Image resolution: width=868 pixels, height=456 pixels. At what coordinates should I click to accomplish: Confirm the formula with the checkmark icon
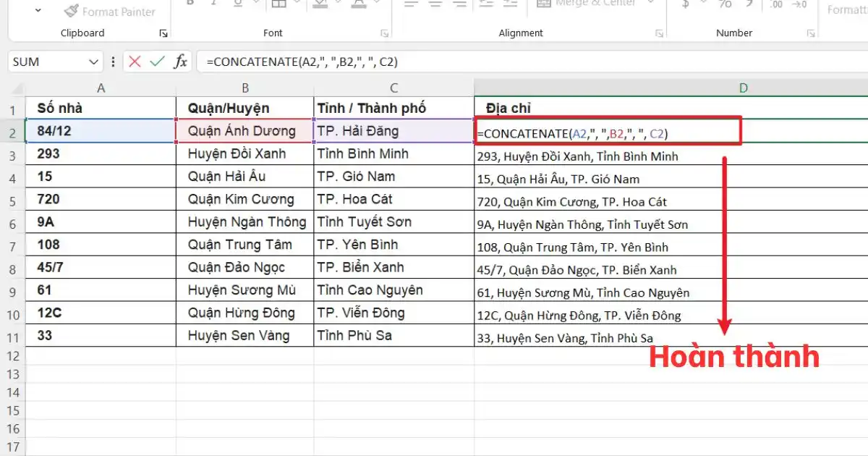point(157,62)
